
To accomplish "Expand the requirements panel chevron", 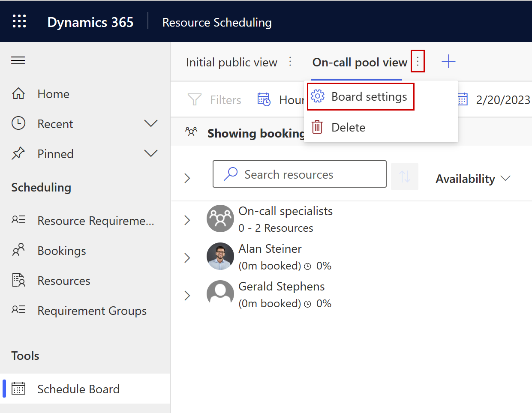I will [x=187, y=178].
